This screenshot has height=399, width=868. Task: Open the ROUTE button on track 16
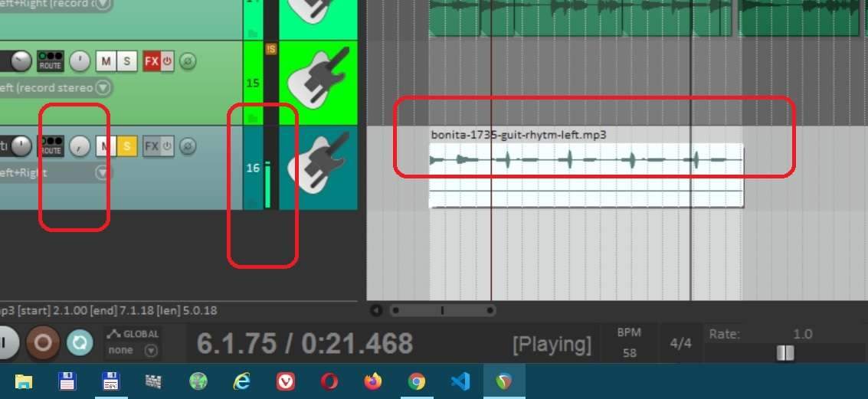click(x=51, y=146)
